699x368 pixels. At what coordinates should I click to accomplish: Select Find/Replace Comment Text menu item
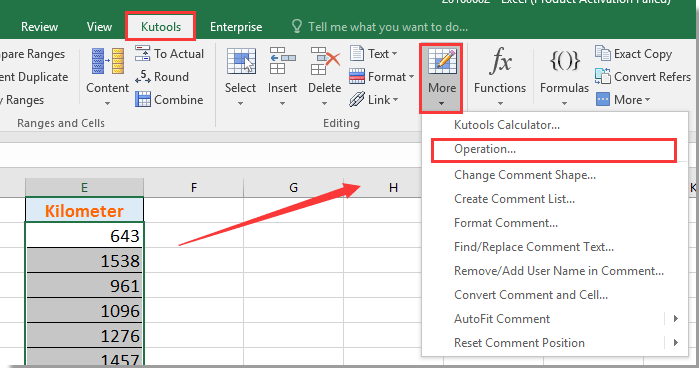point(534,247)
